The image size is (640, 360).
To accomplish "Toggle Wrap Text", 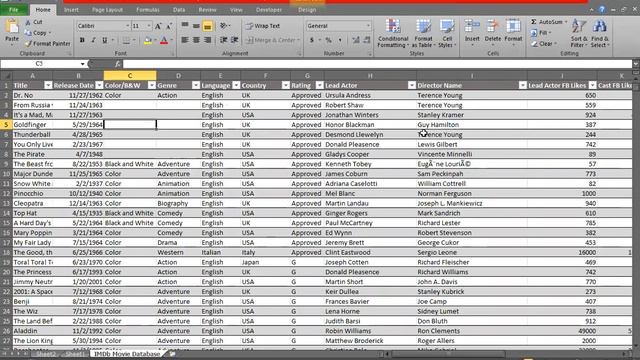I will coord(263,26).
